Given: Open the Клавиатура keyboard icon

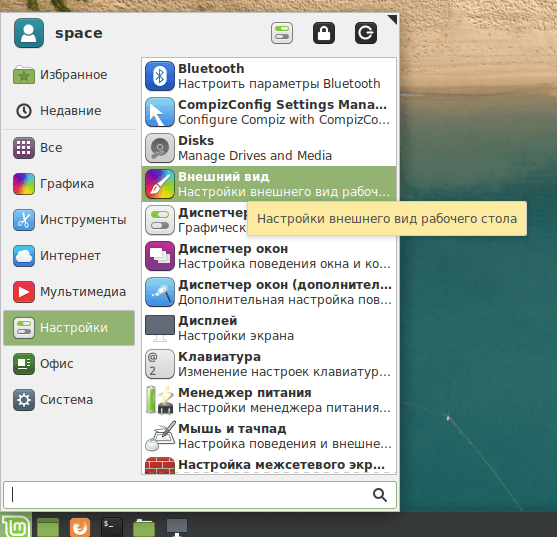Looking at the screenshot, I should 160,364.
